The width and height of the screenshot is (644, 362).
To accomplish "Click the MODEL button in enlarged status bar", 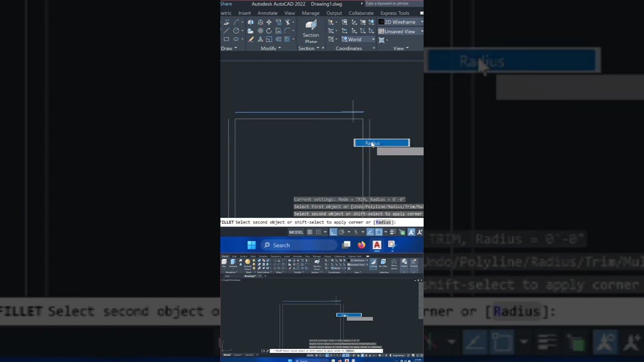I will 296,232.
